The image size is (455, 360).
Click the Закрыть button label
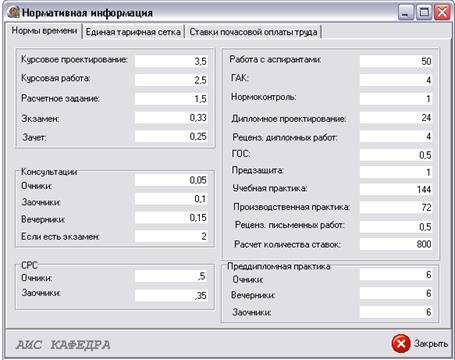(x=431, y=343)
